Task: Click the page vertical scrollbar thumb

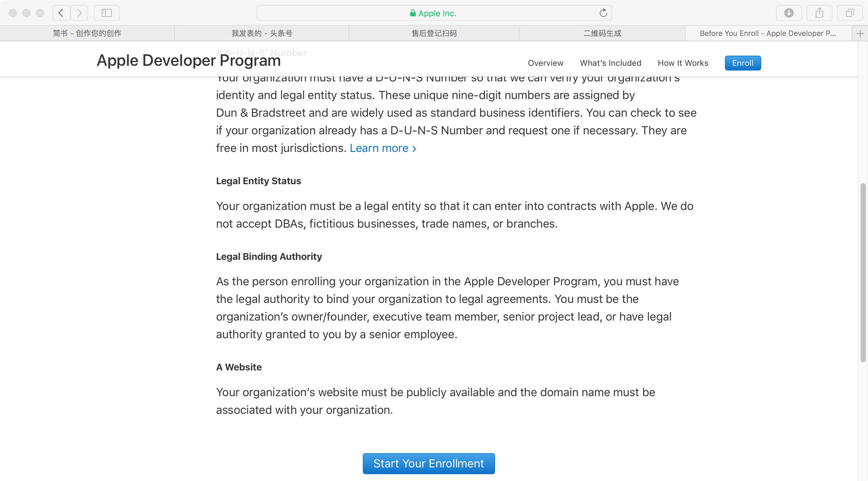Action: click(x=863, y=273)
